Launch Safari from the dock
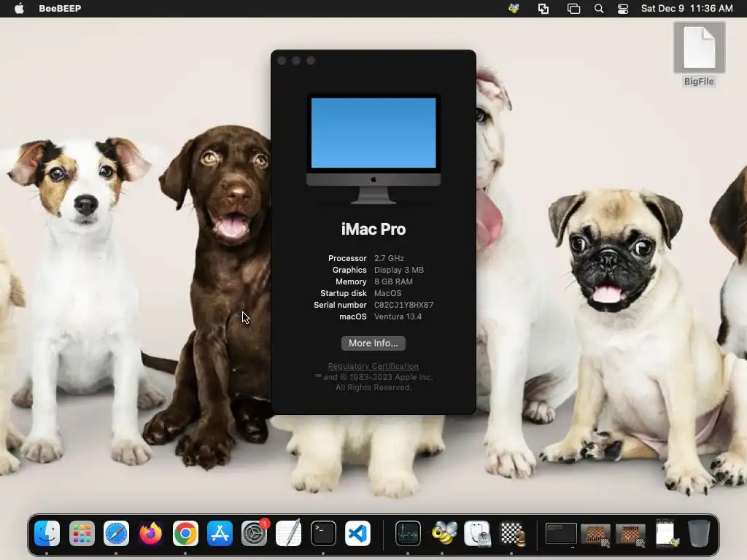This screenshot has height=560, width=747. (116, 533)
